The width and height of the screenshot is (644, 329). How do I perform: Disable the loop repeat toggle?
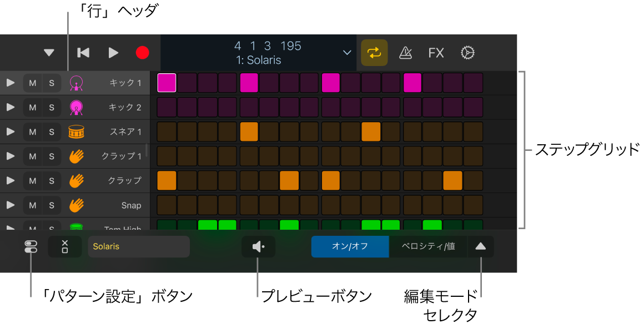(374, 53)
